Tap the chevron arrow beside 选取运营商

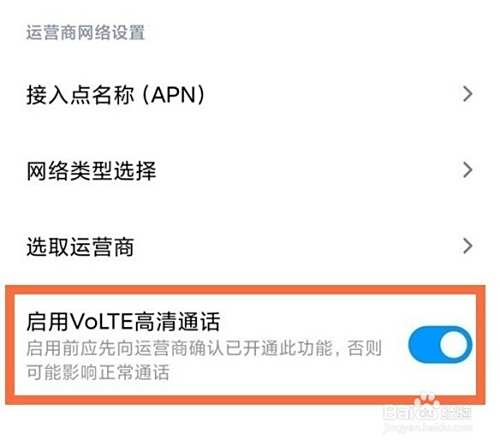pyautogui.click(x=468, y=246)
